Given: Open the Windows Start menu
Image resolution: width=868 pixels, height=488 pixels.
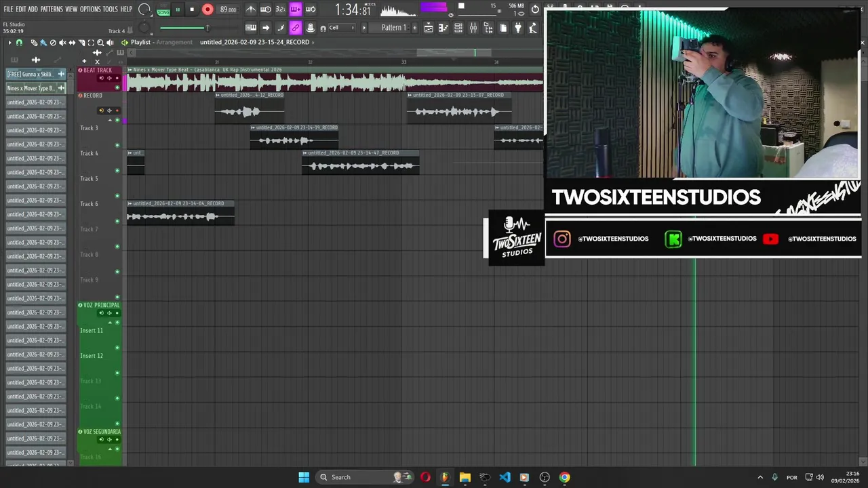Looking at the screenshot, I should tap(304, 477).
